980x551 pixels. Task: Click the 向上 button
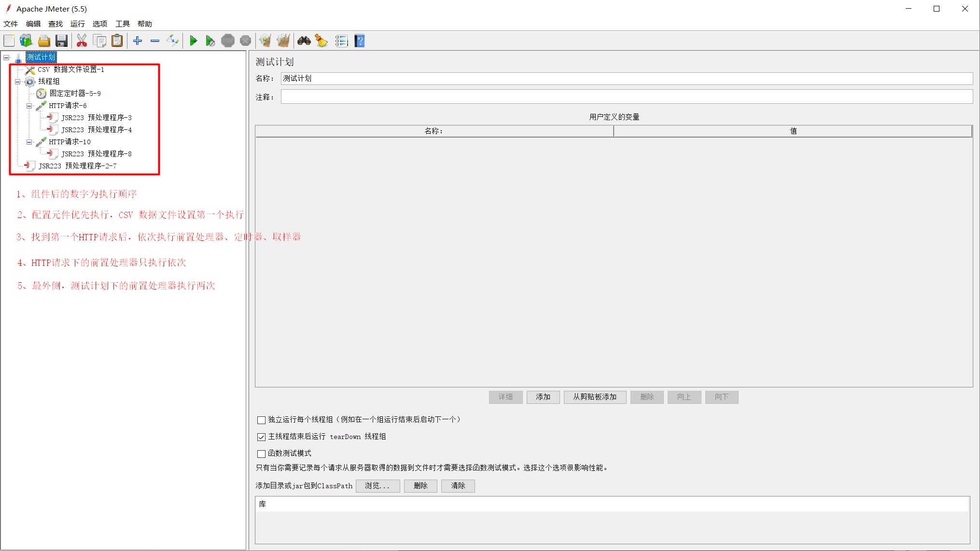tap(684, 397)
